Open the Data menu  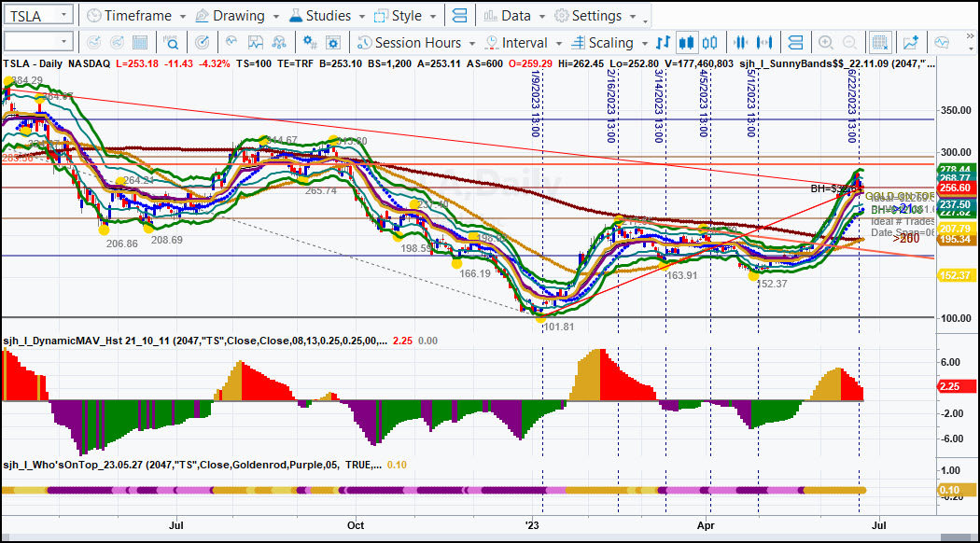(x=514, y=16)
